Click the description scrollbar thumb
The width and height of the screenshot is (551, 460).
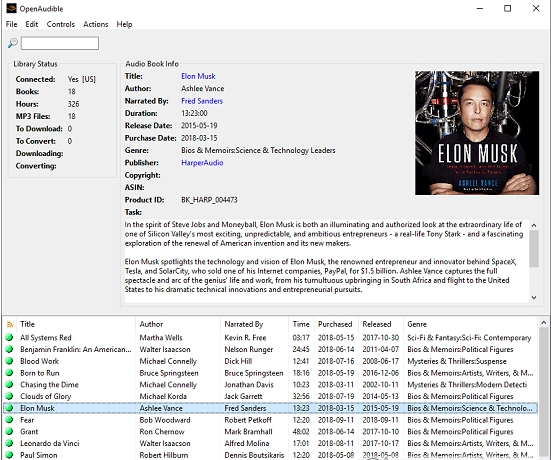pos(534,248)
